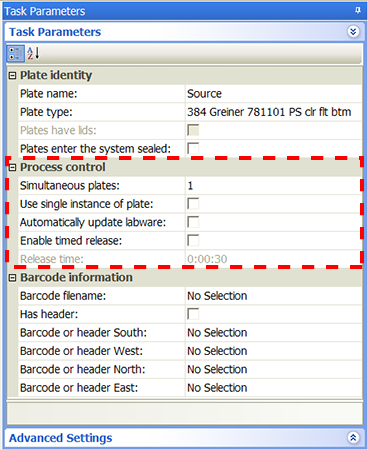Image resolution: width=368 pixels, height=450 pixels.
Task: Collapse the Barcode information section
Action: point(12,278)
